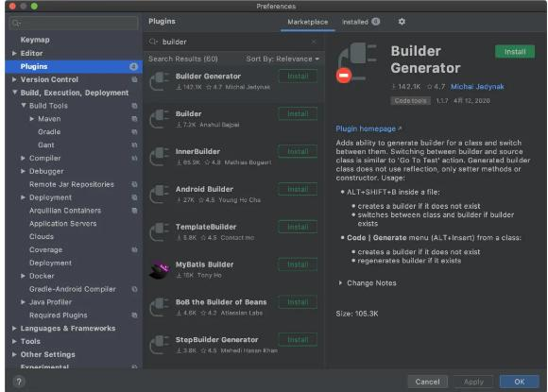This screenshot has height=392, width=548.
Task: Select Gant under Build Tools
Action: point(45,145)
